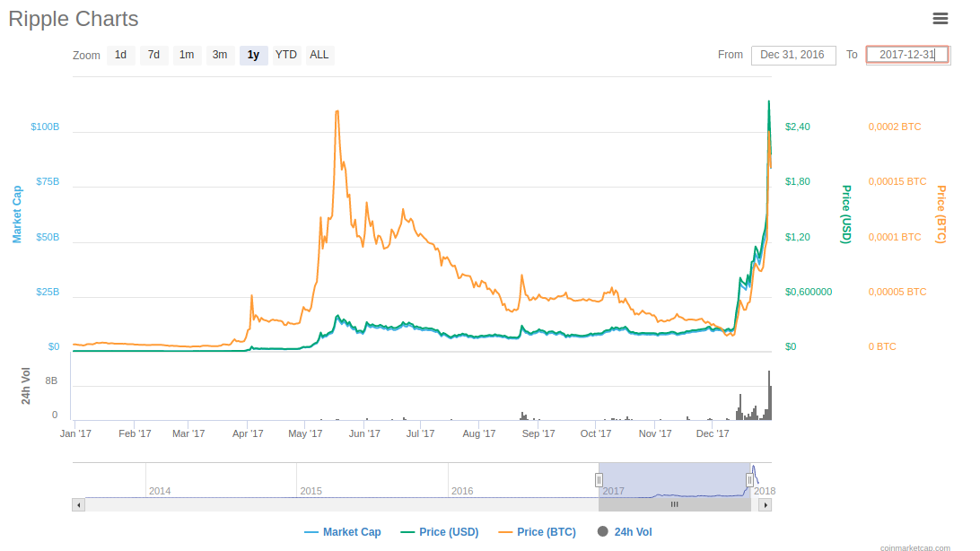Click the vertical Price (USD) axis title

click(846, 214)
